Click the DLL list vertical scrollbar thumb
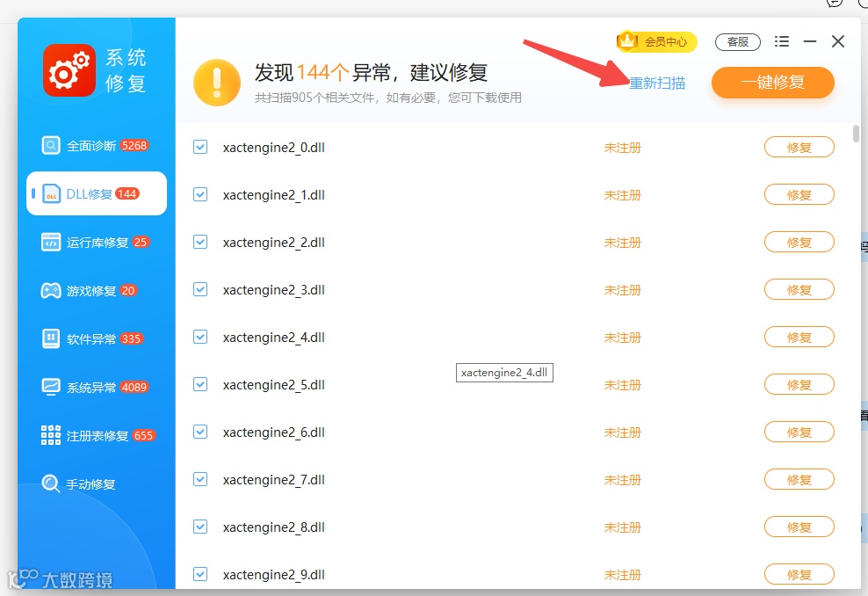Viewport: 868px width, 596px height. click(x=856, y=134)
